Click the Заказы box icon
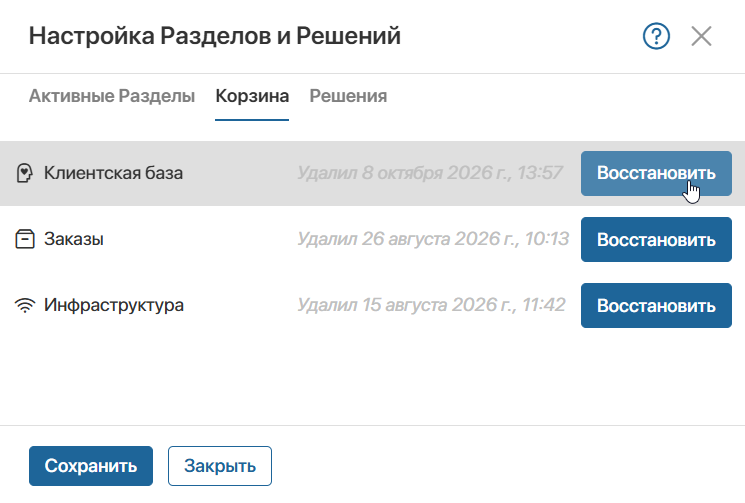 click(x=25, y=239)
